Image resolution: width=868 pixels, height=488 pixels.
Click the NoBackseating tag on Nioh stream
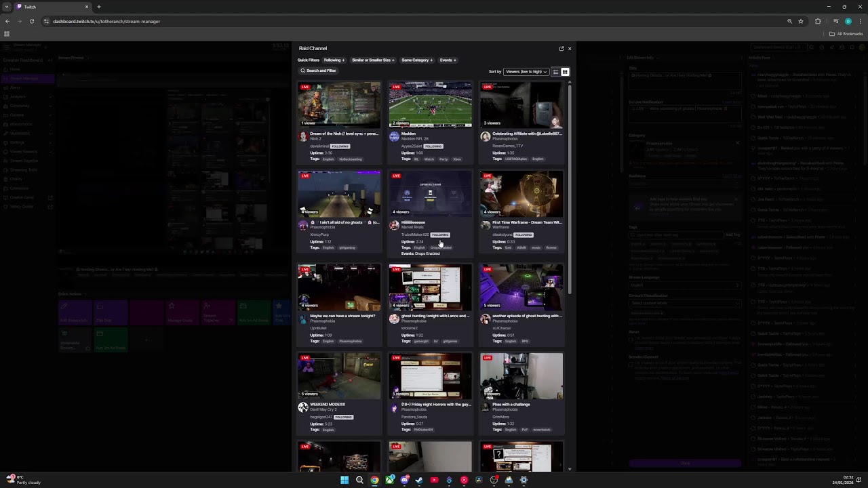pyautogui.click(x=351, y=159)
